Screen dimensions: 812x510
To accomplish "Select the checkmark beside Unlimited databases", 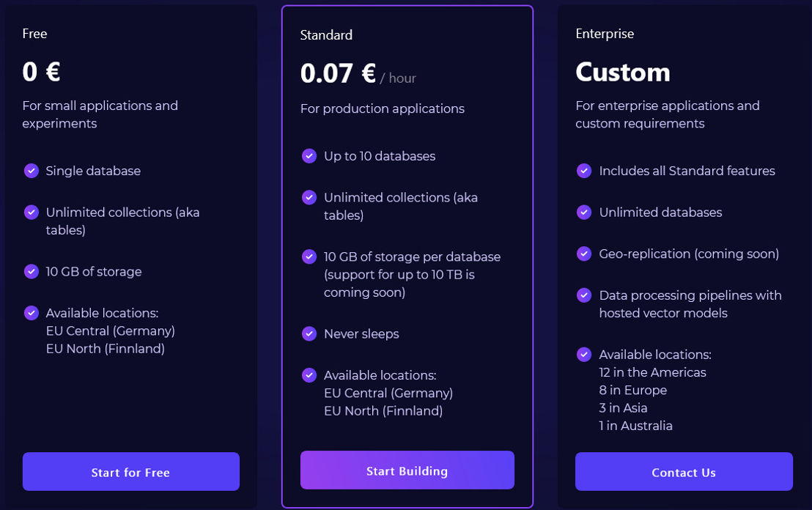I will pyautogui.click(x=584, y=212).
